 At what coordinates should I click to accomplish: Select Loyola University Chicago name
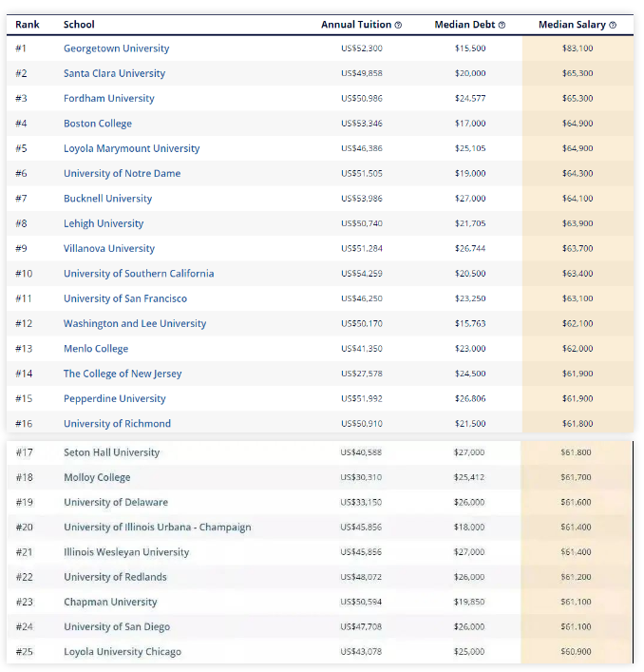tap(123, 652)
